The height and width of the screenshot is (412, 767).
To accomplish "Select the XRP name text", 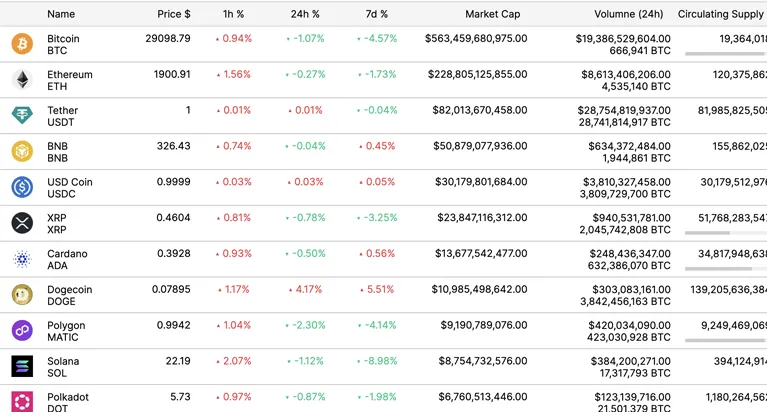I will click(x=57, y=218).
